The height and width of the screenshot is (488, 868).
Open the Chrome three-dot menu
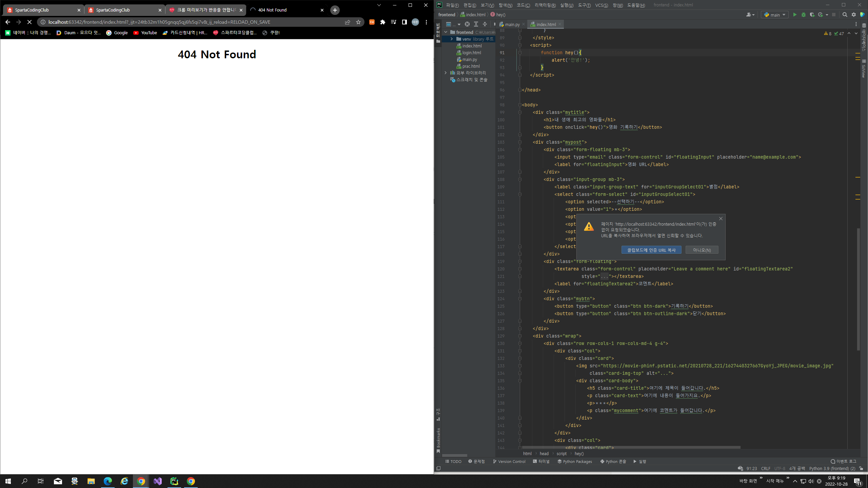426,22
